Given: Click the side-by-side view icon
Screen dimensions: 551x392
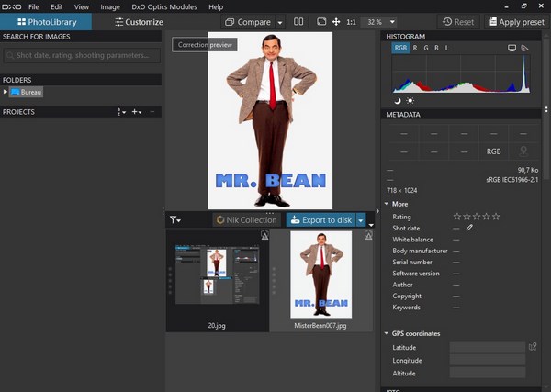Looking at the screenshot, I should pyautogui.click(x=298, y=22).
